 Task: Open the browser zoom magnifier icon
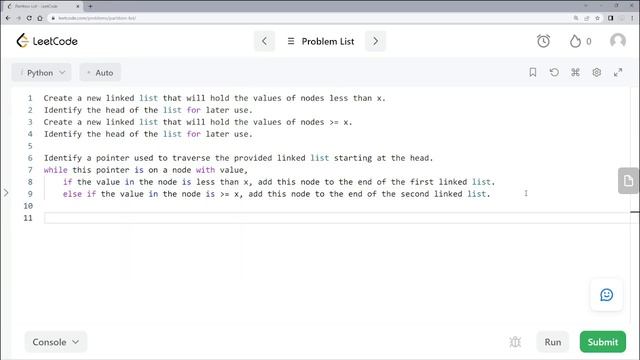point(576,18)
